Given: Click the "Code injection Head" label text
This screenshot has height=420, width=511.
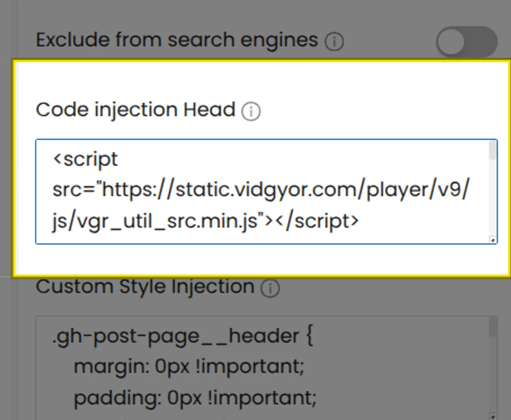Looking at the screenshot, I should pos(136,110).
